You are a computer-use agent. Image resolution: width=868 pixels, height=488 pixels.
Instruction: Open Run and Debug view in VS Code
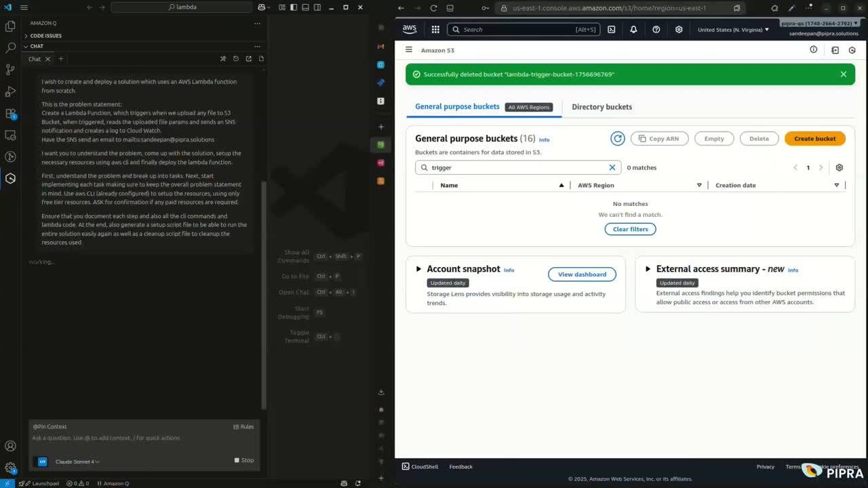point(10,91)
